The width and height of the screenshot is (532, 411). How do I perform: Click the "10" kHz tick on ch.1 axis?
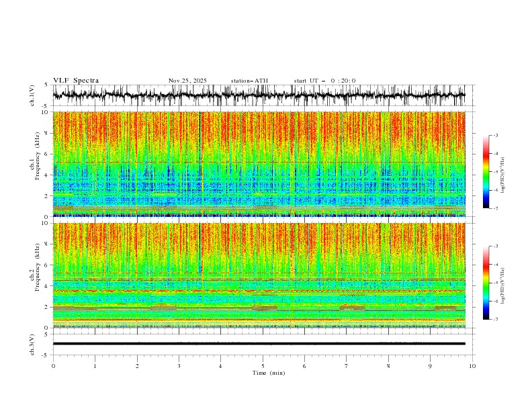pyautogui.click(x=44, y=112)
